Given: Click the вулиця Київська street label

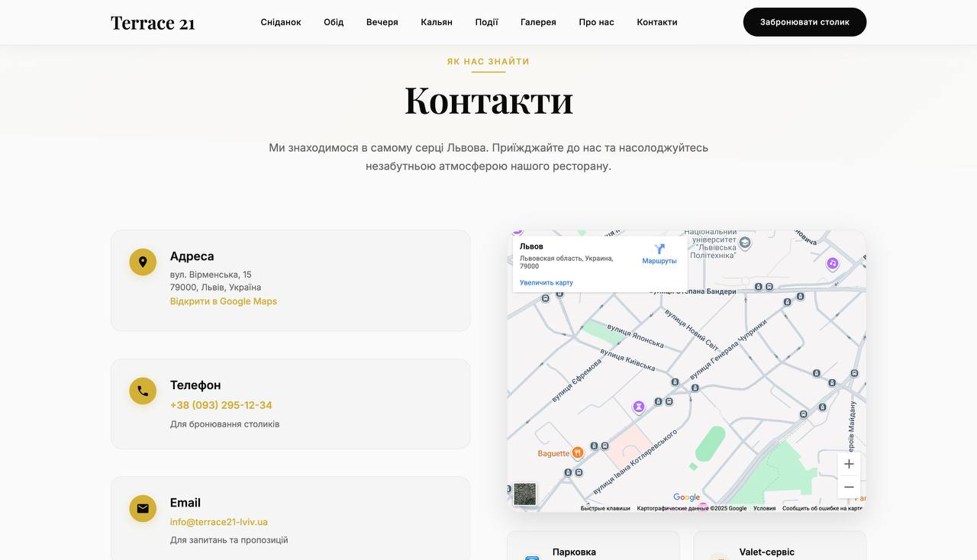Looking at the screenshot, I should 627,360.
